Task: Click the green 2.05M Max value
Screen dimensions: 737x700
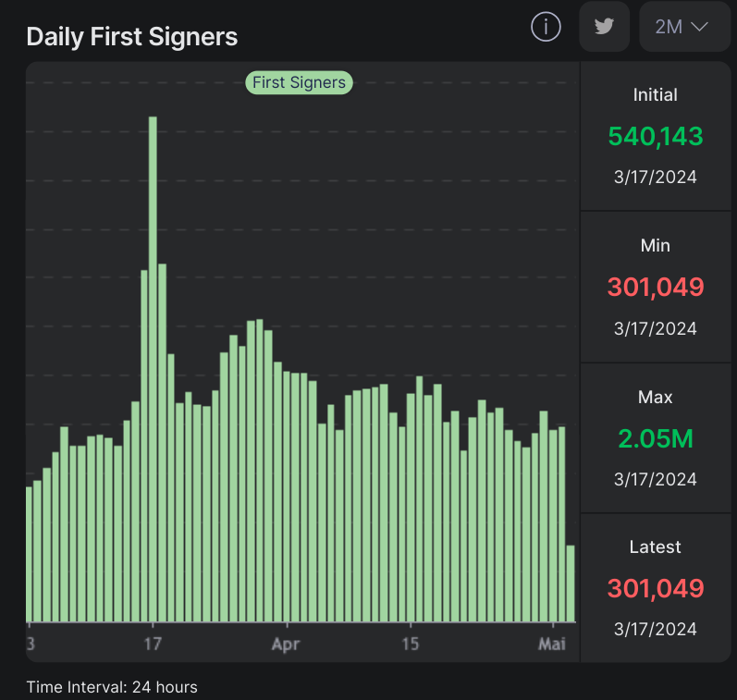Action: point(655,438)
